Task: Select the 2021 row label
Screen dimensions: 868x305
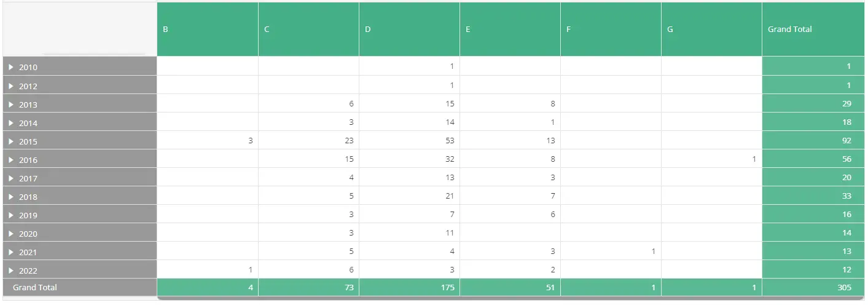Action: (x=28, y=252)
